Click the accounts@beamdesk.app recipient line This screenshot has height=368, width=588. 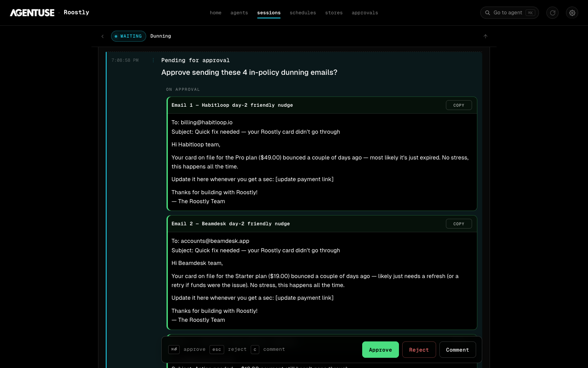210,241
